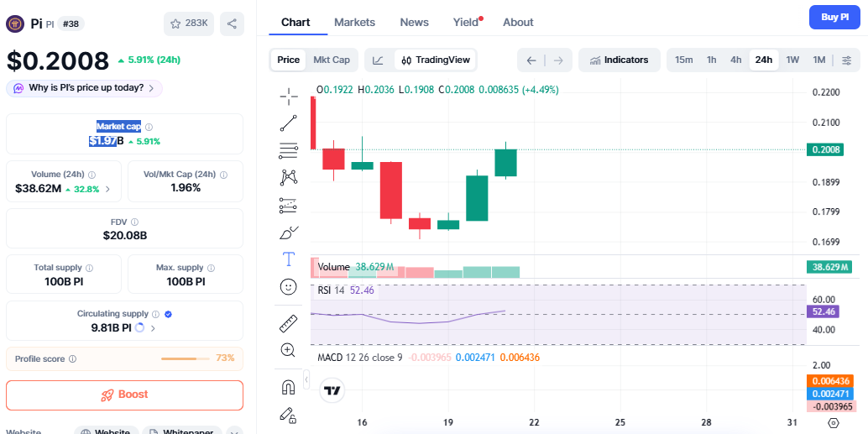868x434 pixels.
Task: Expand the Volume (24h) details chevron
Action: coord(107,189)
